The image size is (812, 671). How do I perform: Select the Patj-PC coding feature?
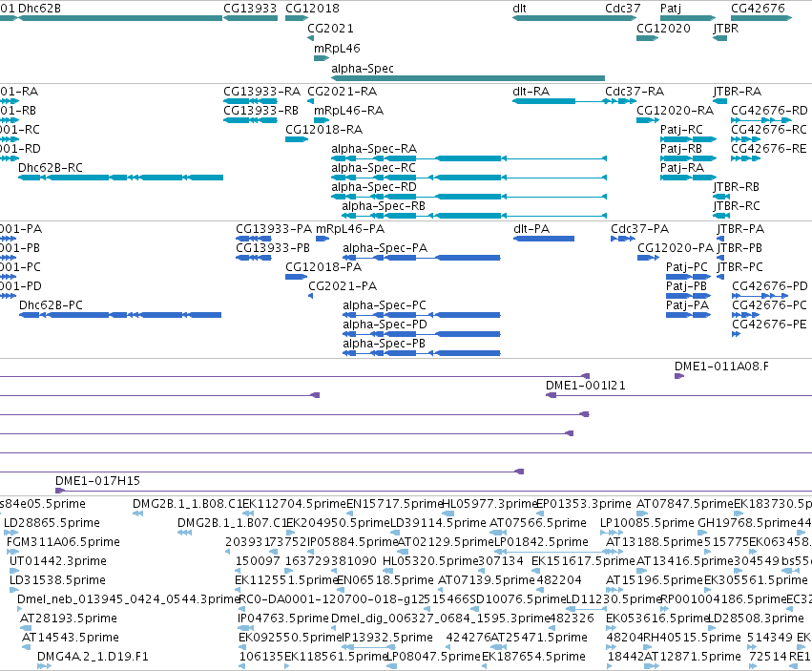click(x=688, y=277)
